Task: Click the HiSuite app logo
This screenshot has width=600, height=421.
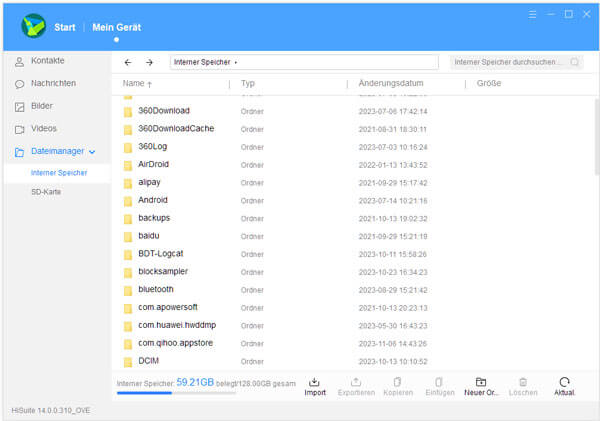Action: pyautogui.click(x=34, y=24)
